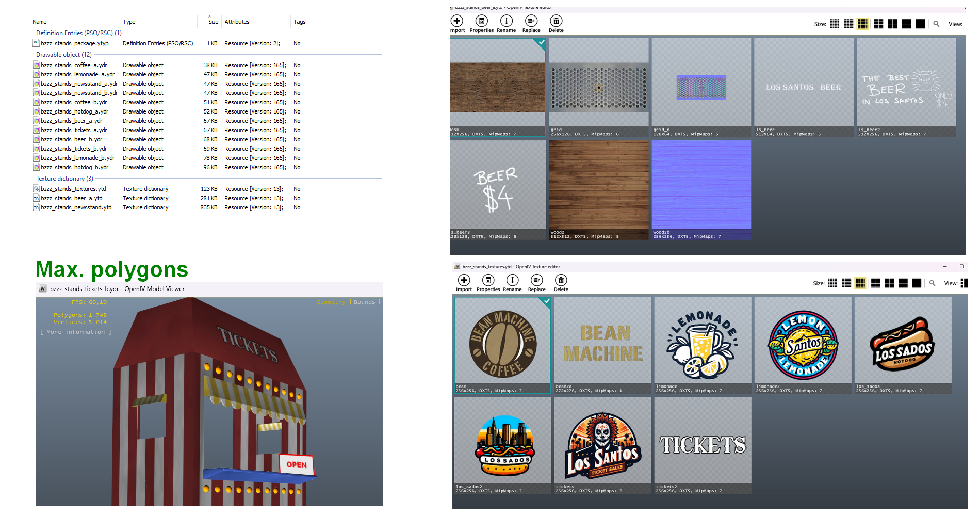The width and height of the screenshot is (980, 516).
Task: Click highlighted thumbnail size icon in bzzz_stands_textures editor
Action: click(860, 283)
